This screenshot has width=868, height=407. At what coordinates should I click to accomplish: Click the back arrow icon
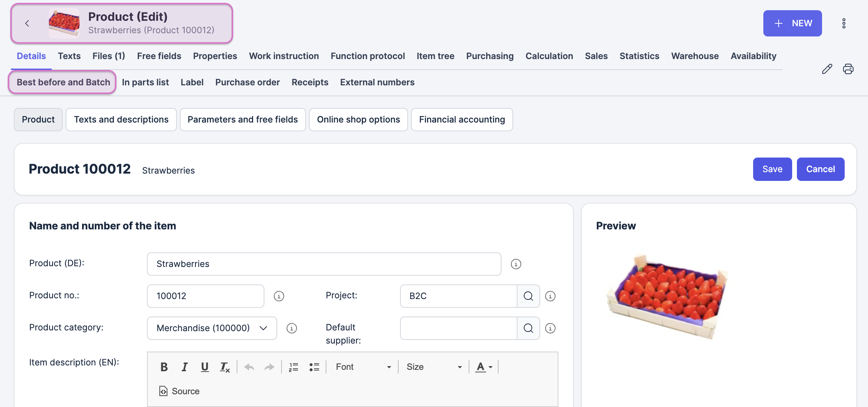[x=27, y=23]
